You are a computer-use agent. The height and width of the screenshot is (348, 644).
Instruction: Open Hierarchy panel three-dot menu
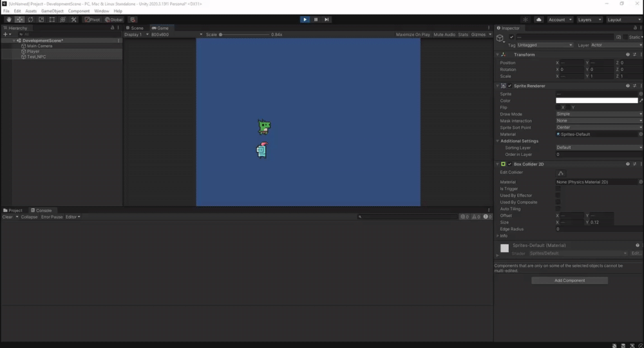118,28
